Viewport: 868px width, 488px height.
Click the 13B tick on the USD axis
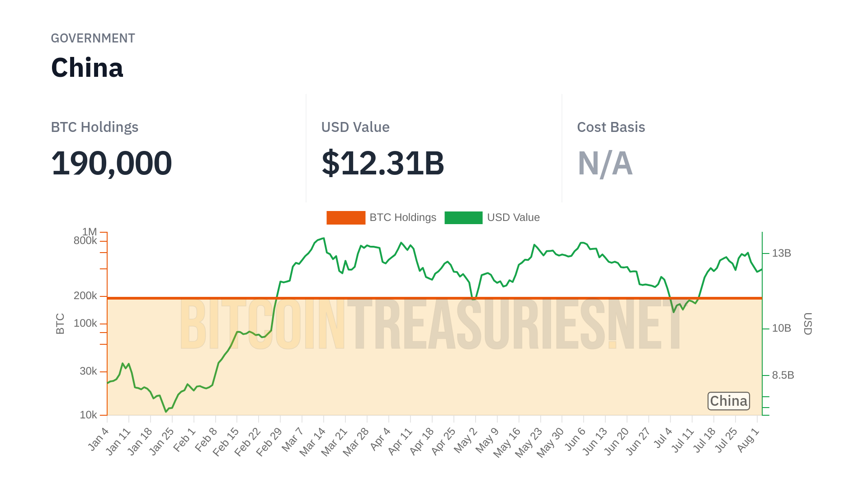tap(781, 253)
